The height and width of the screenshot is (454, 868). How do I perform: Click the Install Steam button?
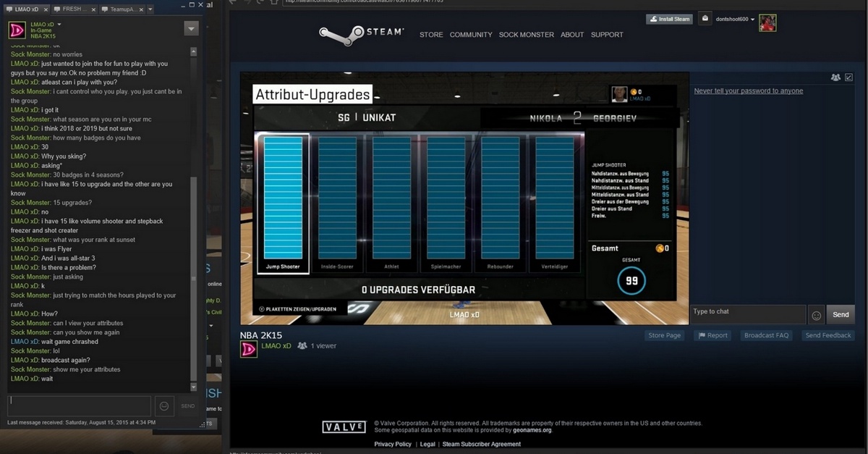tap(670, 19)
